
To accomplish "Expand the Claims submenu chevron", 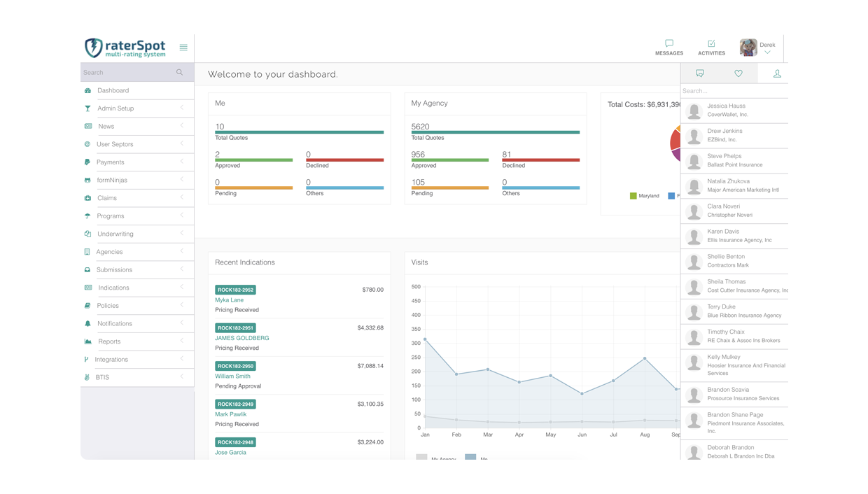I will click(x=182, y=197).
